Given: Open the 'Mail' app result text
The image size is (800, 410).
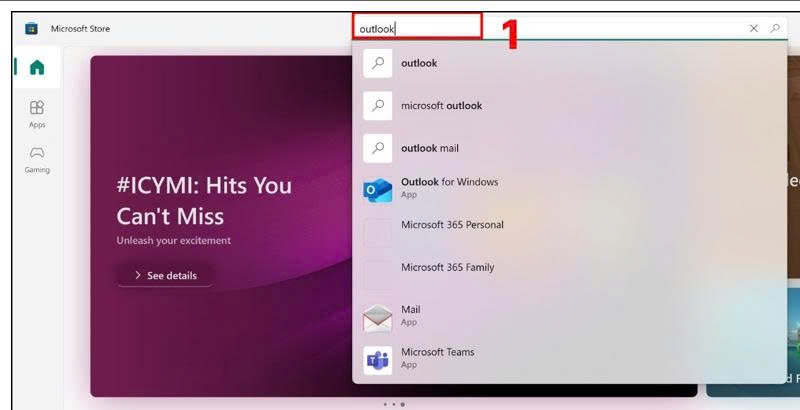Looking at the screenshot, I should pyautogui.click(x=411, y=310).
